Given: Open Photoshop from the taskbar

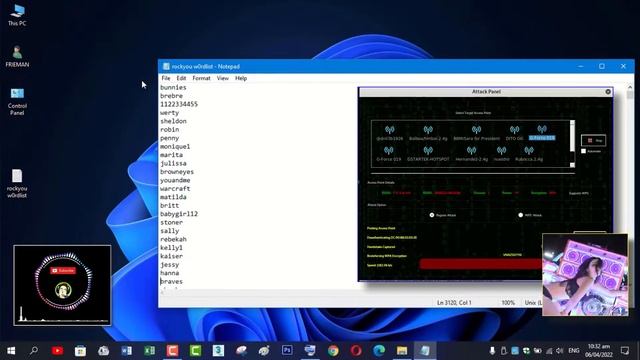Looking at the screenshot, I should [287, 351].
